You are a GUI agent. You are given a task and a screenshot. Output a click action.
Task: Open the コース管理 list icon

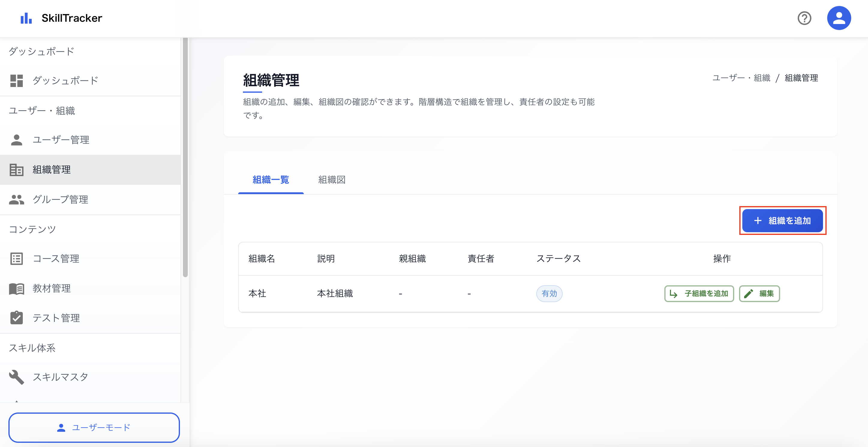[x=16, y=259]
